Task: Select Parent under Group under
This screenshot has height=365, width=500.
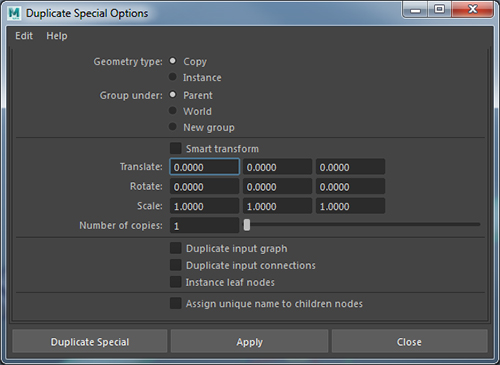Action: 173,94
